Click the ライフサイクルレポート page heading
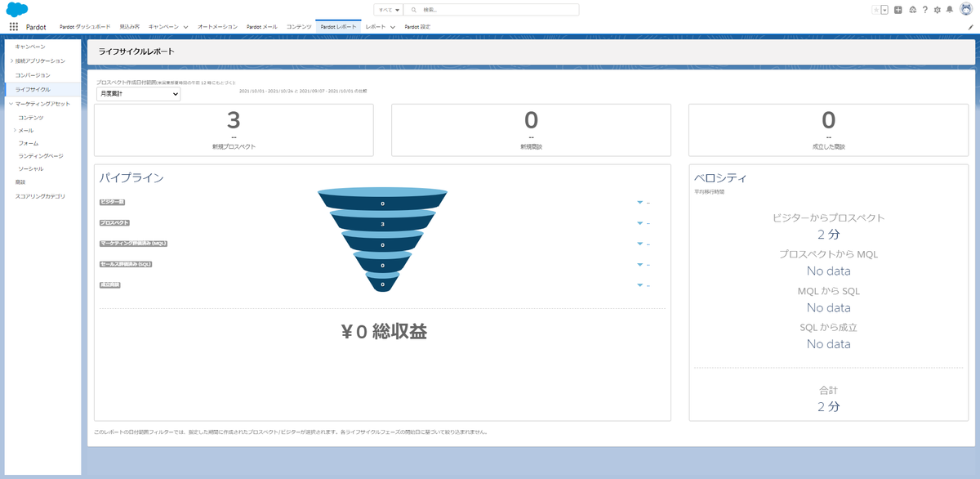This screenshot has height=479, width=980. tap(136, 51)
